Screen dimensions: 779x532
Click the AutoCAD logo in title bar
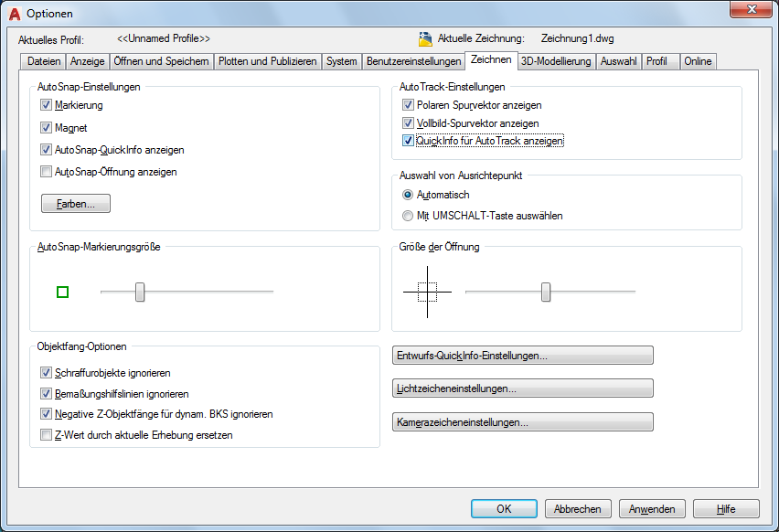(15, 13)
